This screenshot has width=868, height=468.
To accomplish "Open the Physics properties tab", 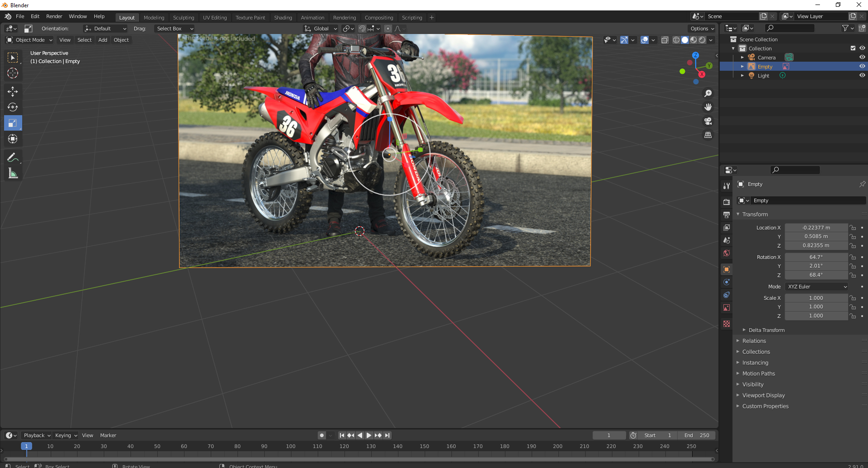I will [x=727, y=282].
